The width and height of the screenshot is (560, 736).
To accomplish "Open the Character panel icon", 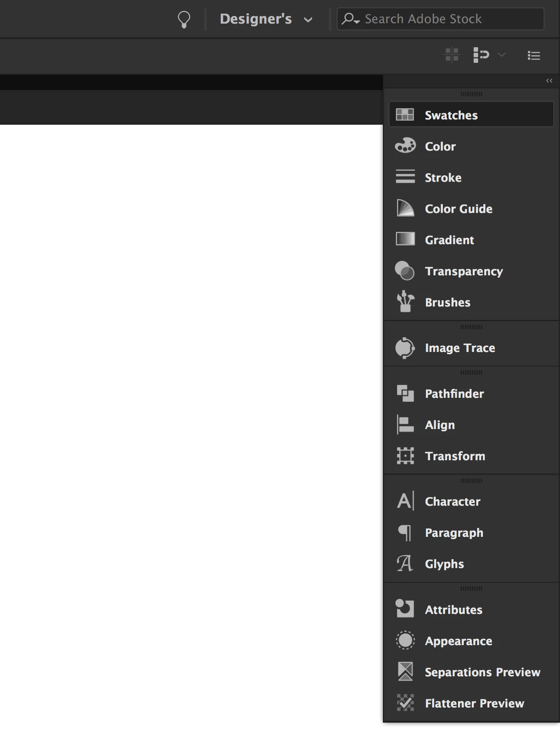I will 405,501.
